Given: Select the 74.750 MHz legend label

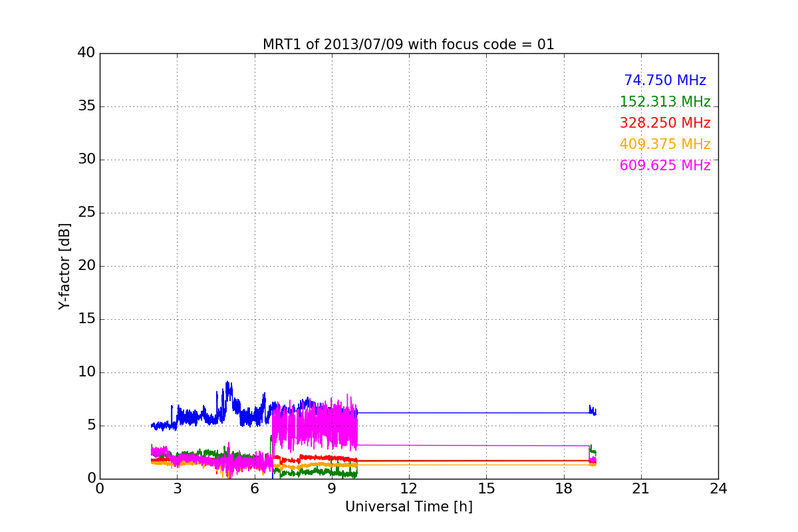Looking at the screenshot, I should (665, 80).
